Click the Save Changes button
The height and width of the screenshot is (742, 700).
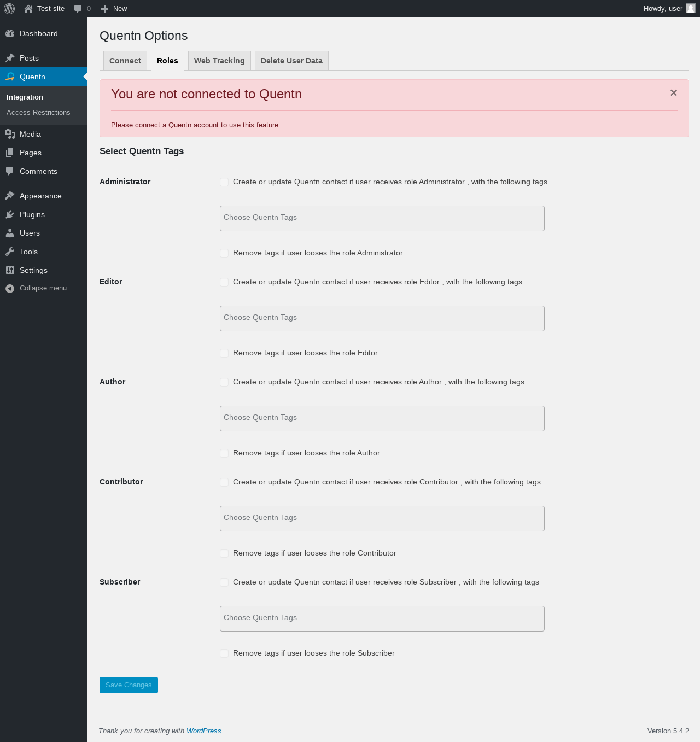129,685
